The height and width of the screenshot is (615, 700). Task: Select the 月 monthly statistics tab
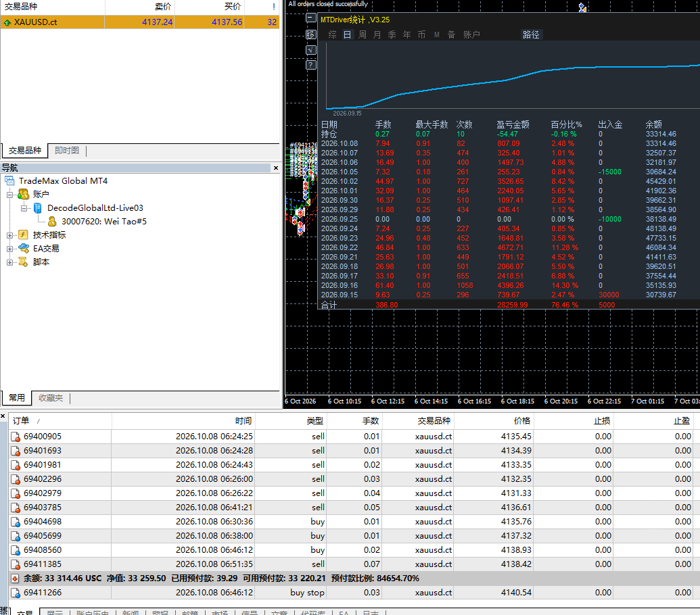(377, 34)
